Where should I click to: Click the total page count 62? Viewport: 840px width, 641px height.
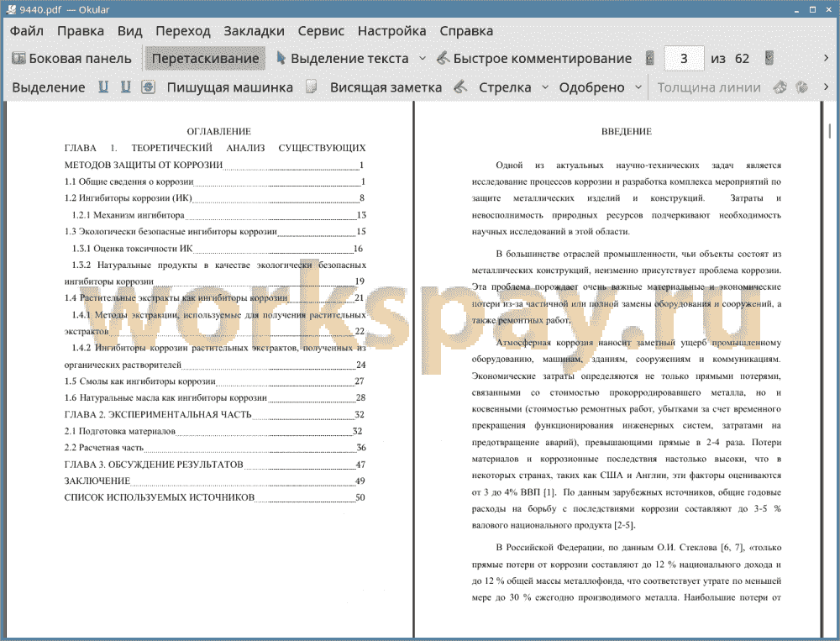pyautogui.click(x=742, y=59)
